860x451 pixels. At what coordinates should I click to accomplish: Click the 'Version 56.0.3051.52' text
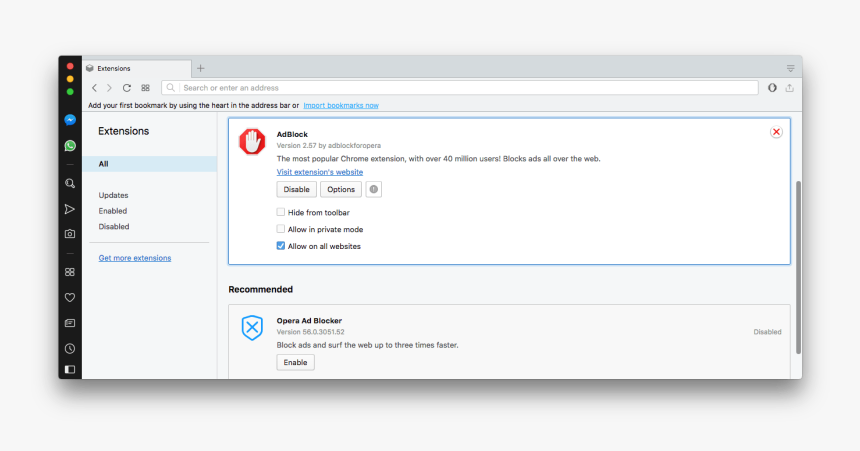pyautogui.click(x=310, y=332)
